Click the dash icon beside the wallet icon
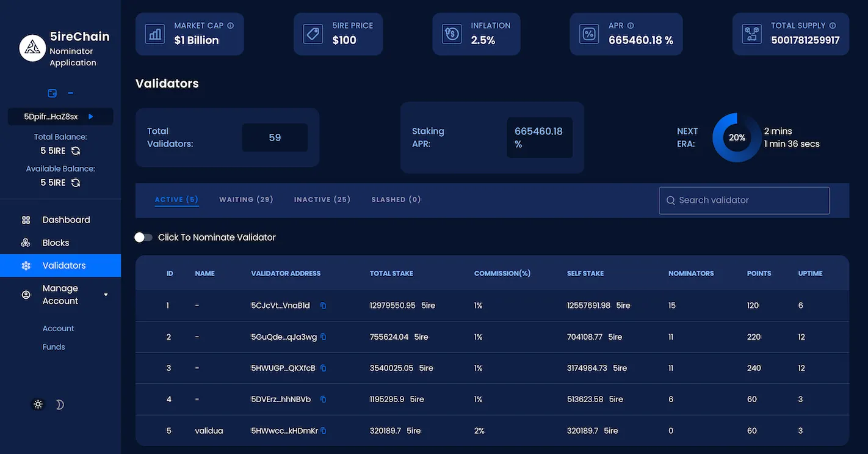Screen dimensions: 868x454 click(x=70, y=93)
